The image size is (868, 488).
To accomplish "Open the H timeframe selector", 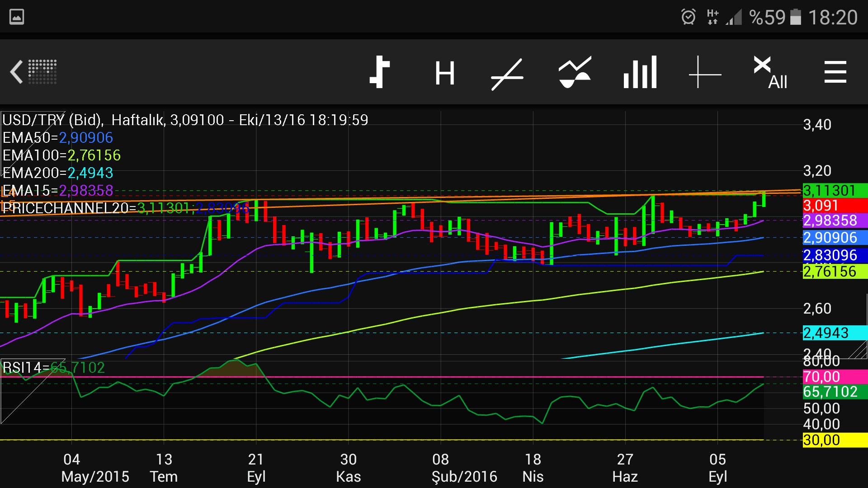I will [x=444, y=73].
